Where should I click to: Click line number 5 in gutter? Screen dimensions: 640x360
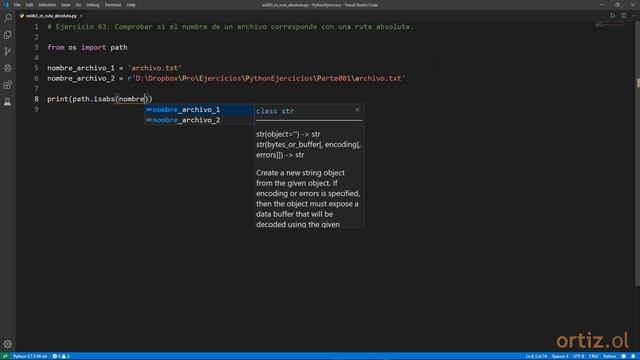[36, 68]
